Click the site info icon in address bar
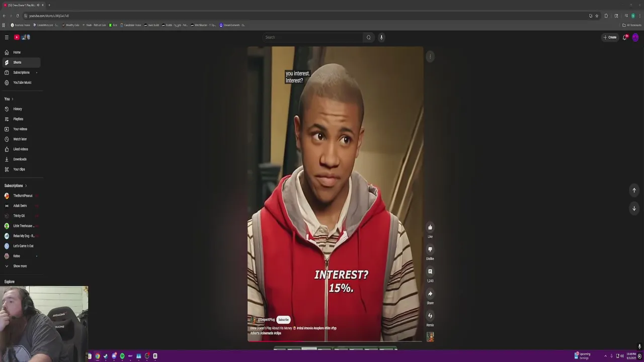The height and width of the screenshot is (362, 644). click(26, 16)
